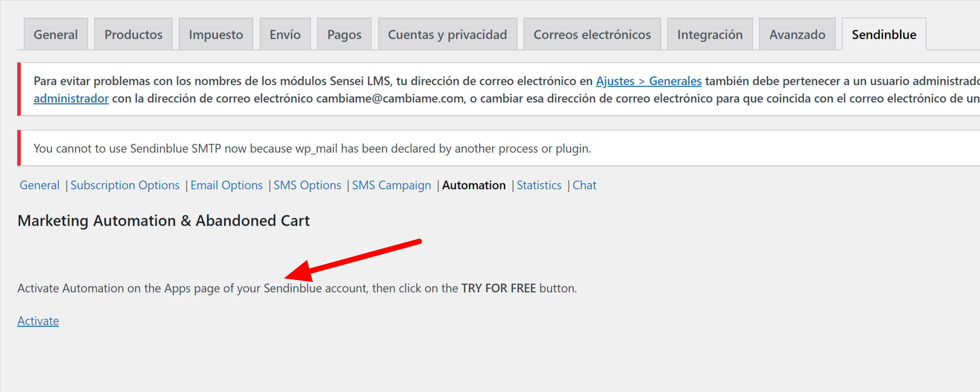The width and height of the screenshot is (980, 392).
Task: Open Email Options section
Action: tap(226, 185)
